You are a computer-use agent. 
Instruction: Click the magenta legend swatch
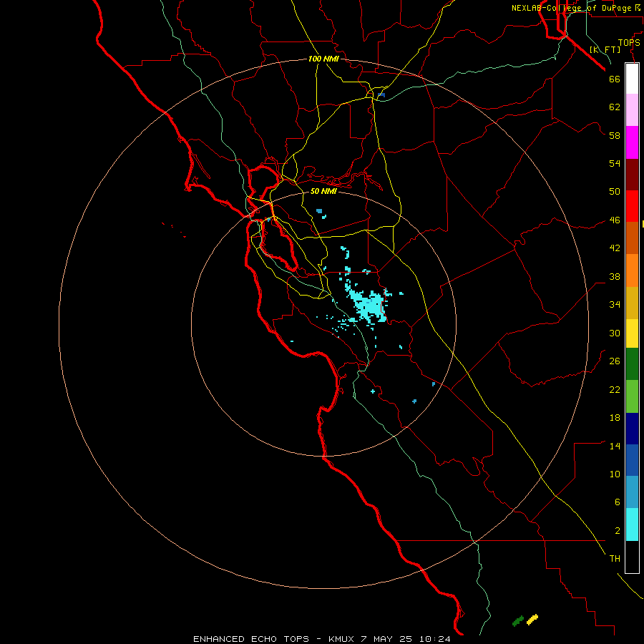(x=632, y=142)
